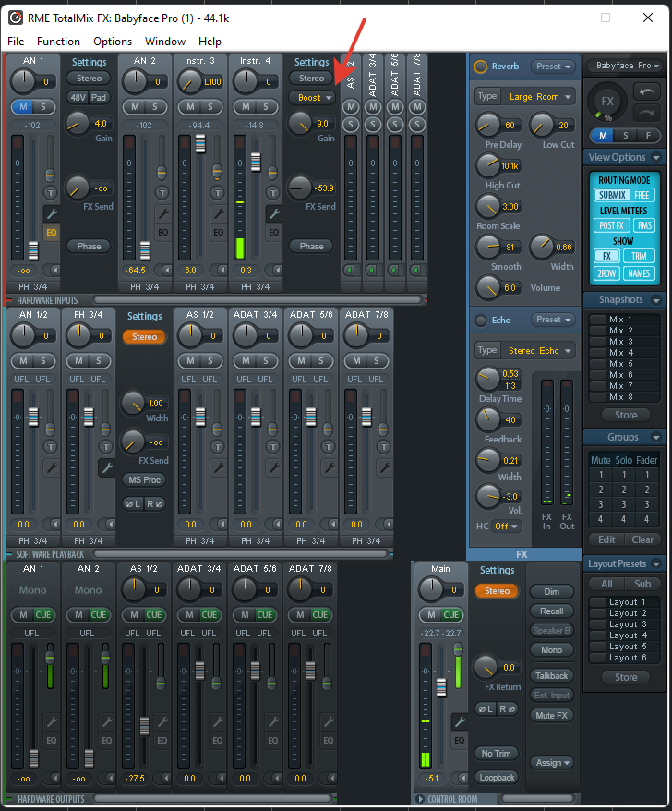Click the phase invert L button in Main settings
Viewport: 672px width, 811px height.
point(486,709)
